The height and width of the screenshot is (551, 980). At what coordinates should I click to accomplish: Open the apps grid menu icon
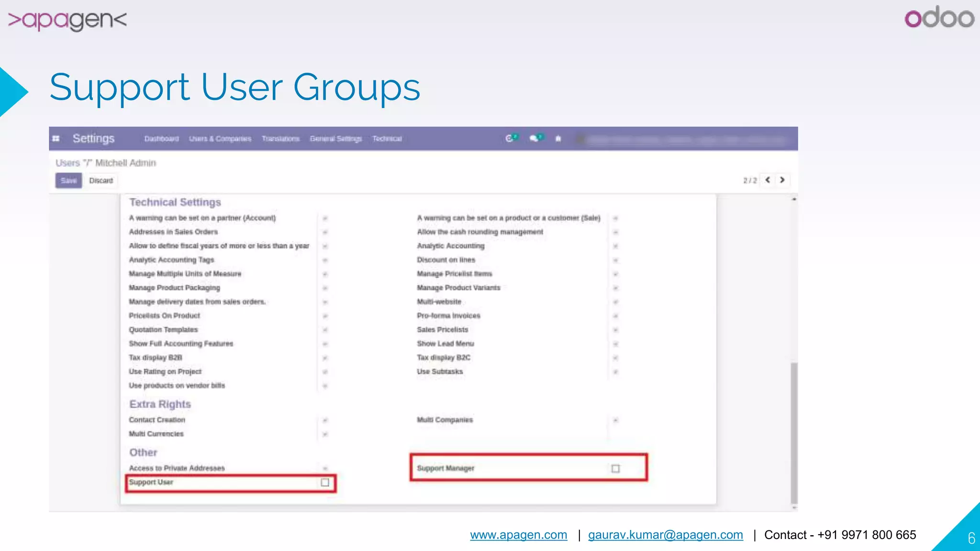[56, 139]
